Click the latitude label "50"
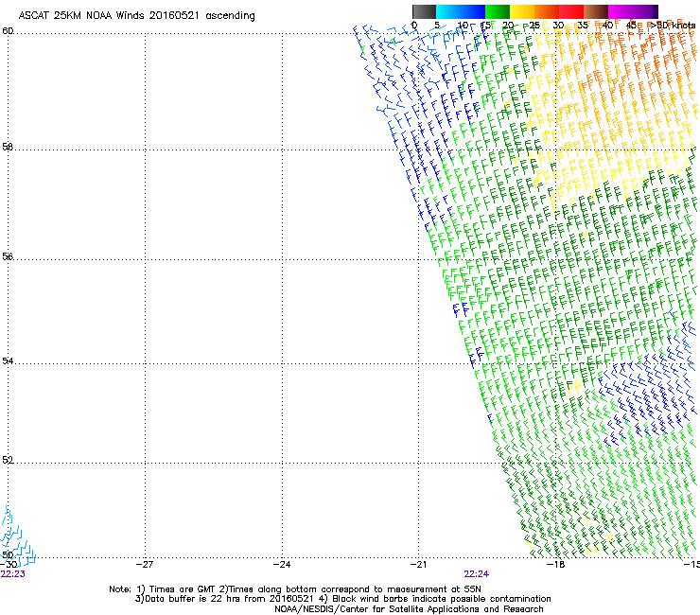700x615 pixels. click(x=8, y=554)
